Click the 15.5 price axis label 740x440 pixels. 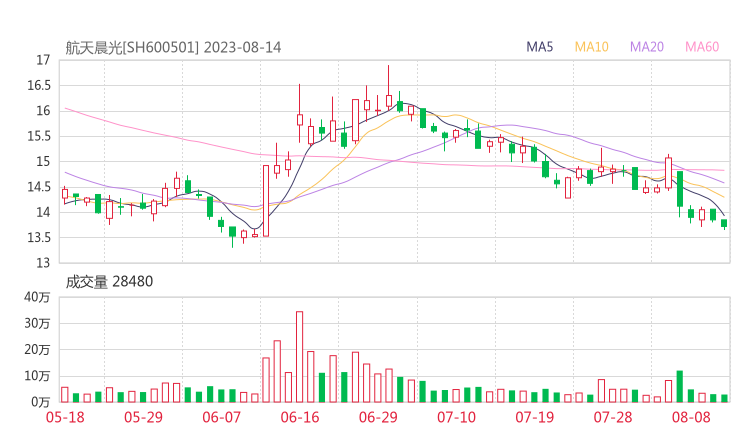(x=39, y=136)
